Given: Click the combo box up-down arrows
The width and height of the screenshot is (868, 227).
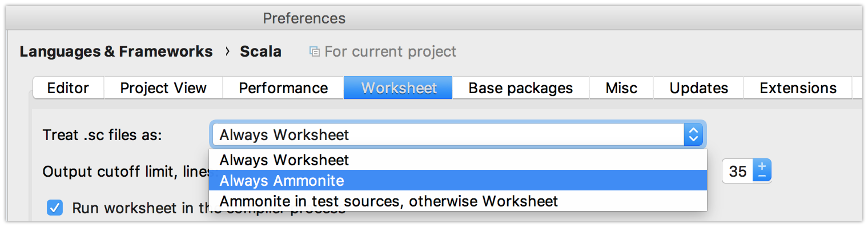Looking at the screenshot, I should [693, 135].
